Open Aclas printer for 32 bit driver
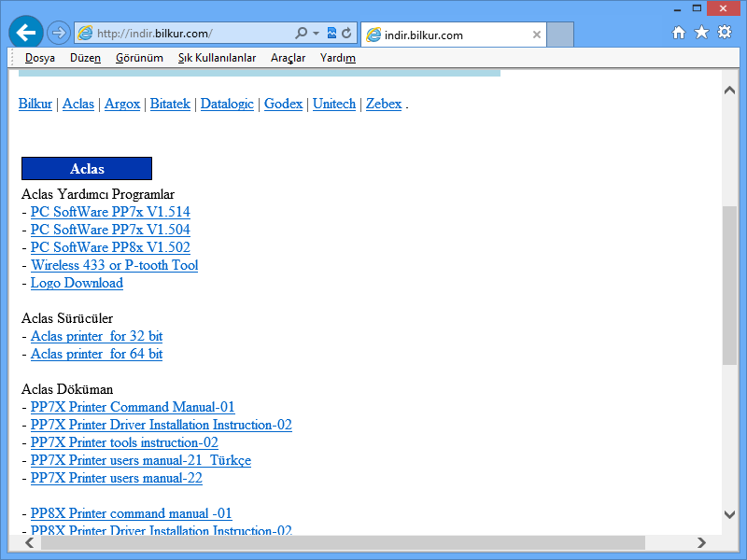Screen dimensions: 747x560 coord(97,336)
